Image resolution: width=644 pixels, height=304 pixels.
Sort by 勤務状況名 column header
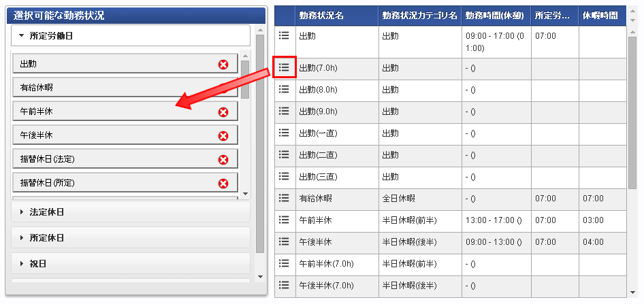(337, 16)
